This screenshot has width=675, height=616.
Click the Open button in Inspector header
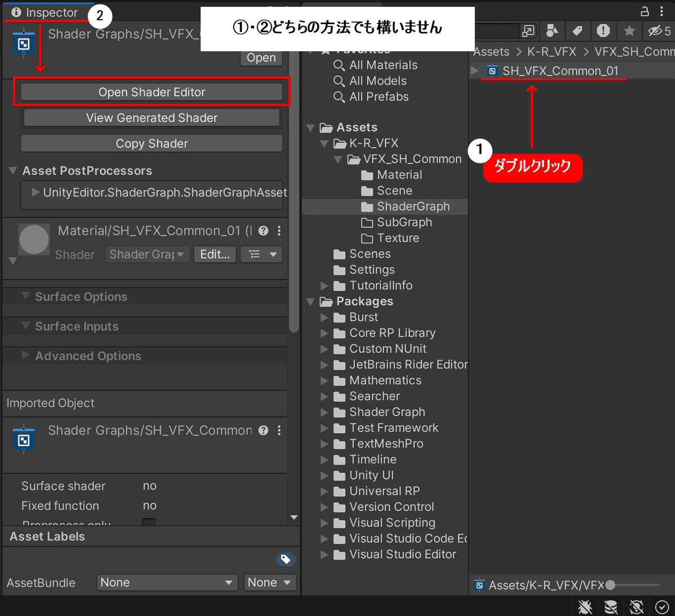coord(262,57)
